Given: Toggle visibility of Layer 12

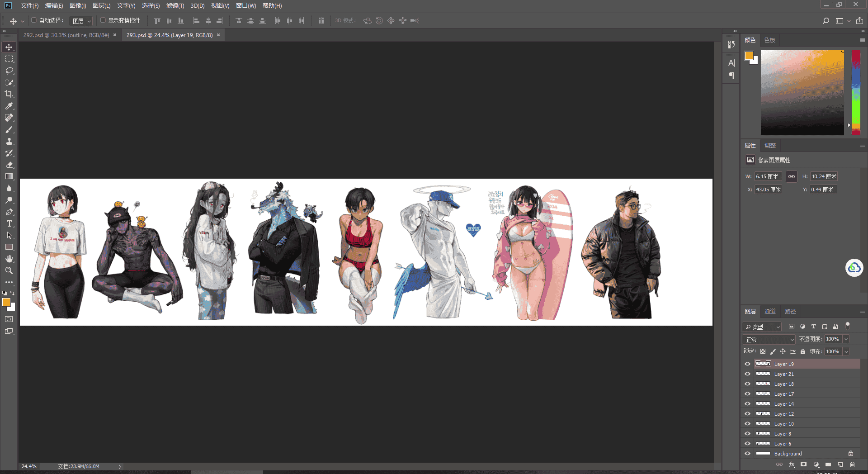Looking at the screenshot, I should (747, 414).
